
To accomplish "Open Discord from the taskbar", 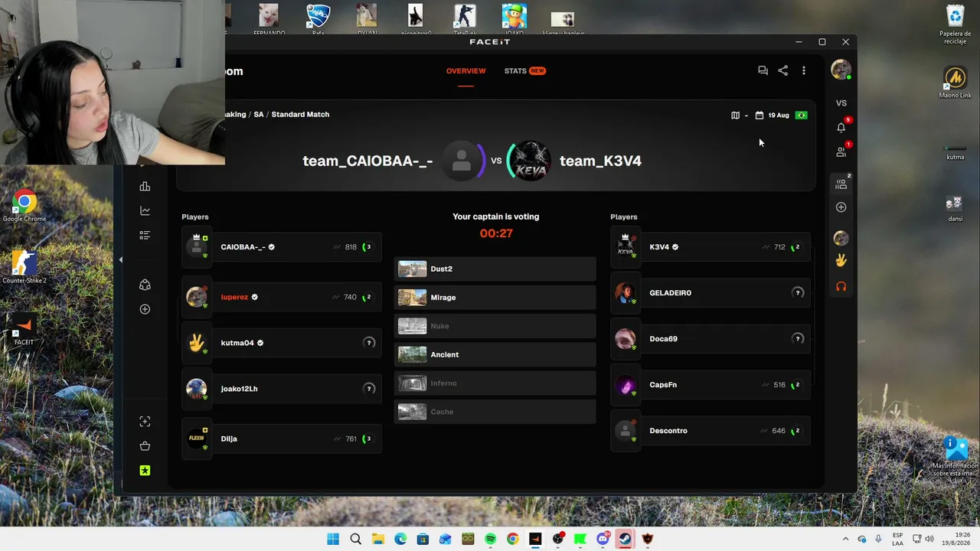I will [603, 540].
